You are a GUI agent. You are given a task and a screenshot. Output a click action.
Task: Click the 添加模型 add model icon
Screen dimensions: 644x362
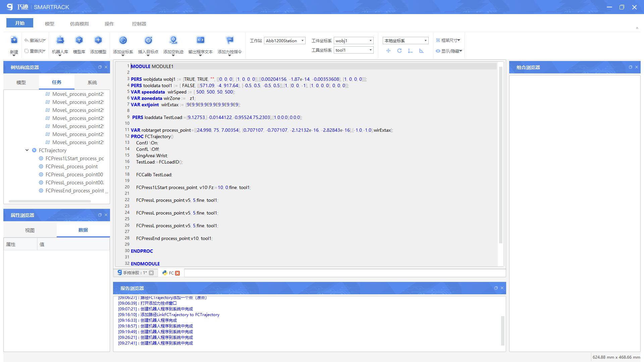(98, 41)
